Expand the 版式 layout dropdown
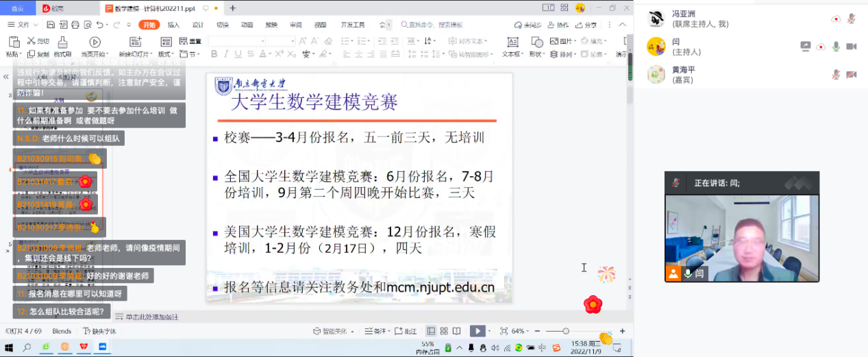The height and width of the screenshot is (357, 868). (x=166, y=54)
